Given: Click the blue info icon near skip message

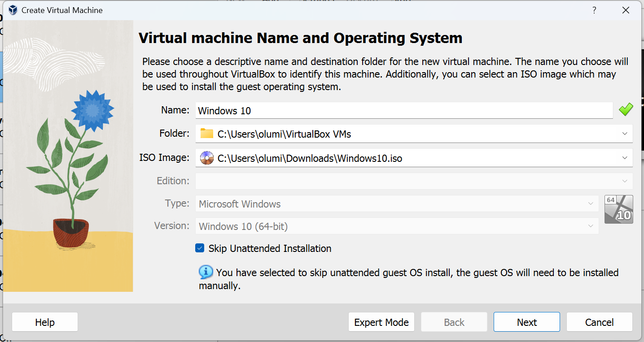Looking at the screenshot, I should tap(206, 272).
